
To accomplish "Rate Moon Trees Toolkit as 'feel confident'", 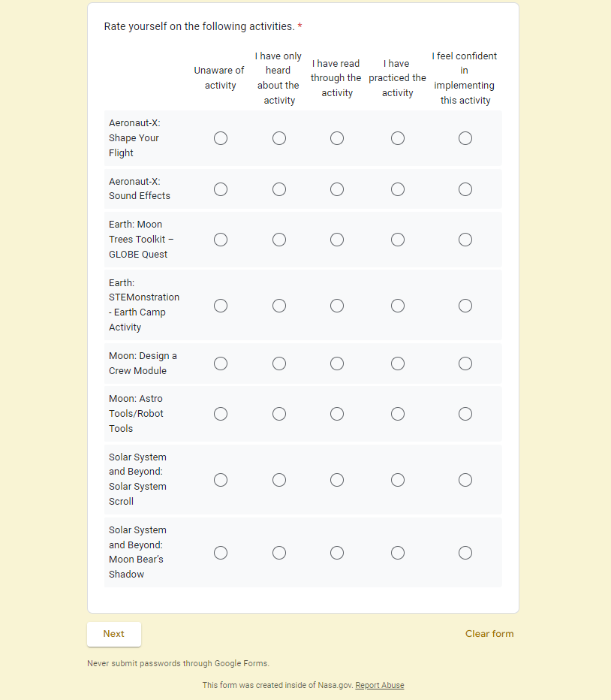I will [x=465, y=240].
